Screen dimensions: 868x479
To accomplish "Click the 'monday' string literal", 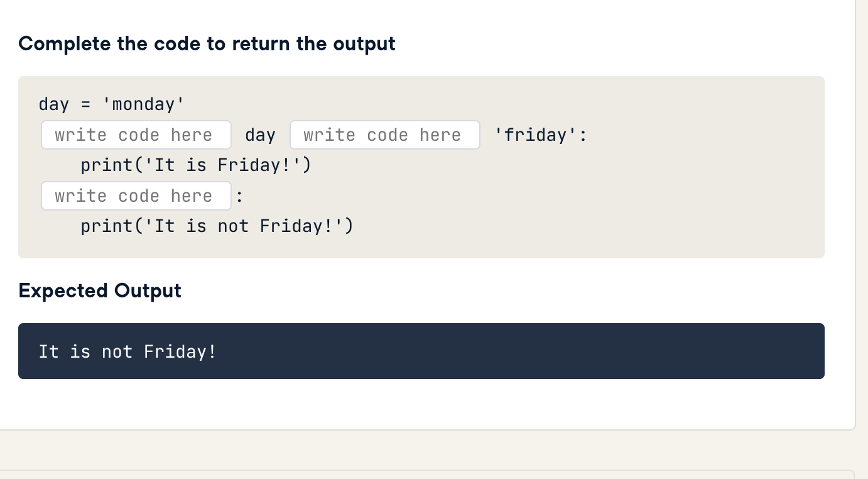I will coord(148,104).
